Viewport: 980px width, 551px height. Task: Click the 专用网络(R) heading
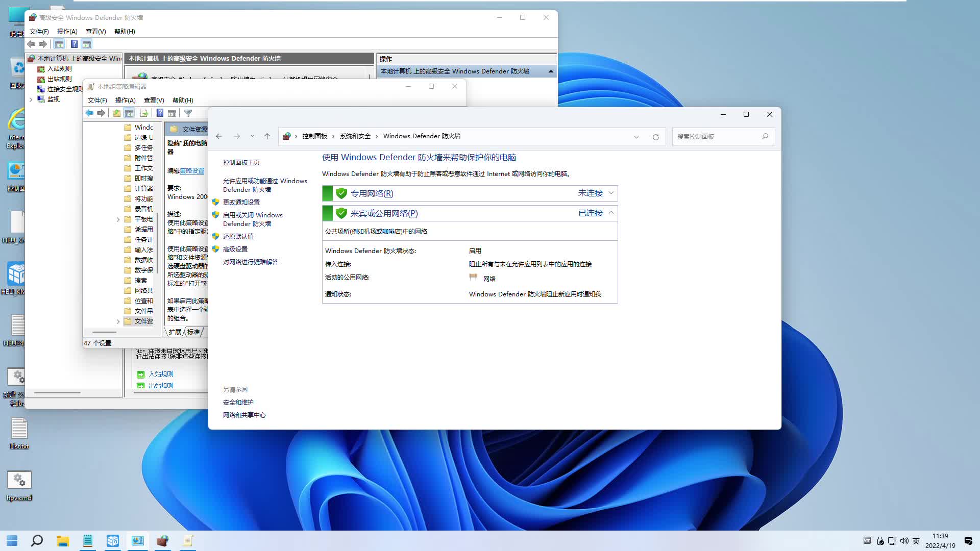[x=372, y=194]
